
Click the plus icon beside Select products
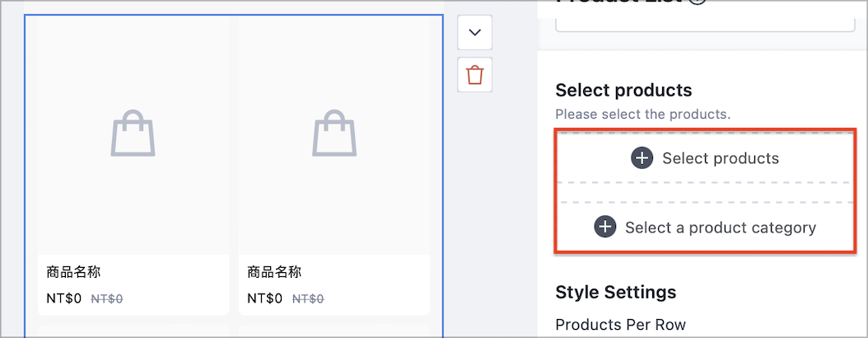[x=642, y=158]
